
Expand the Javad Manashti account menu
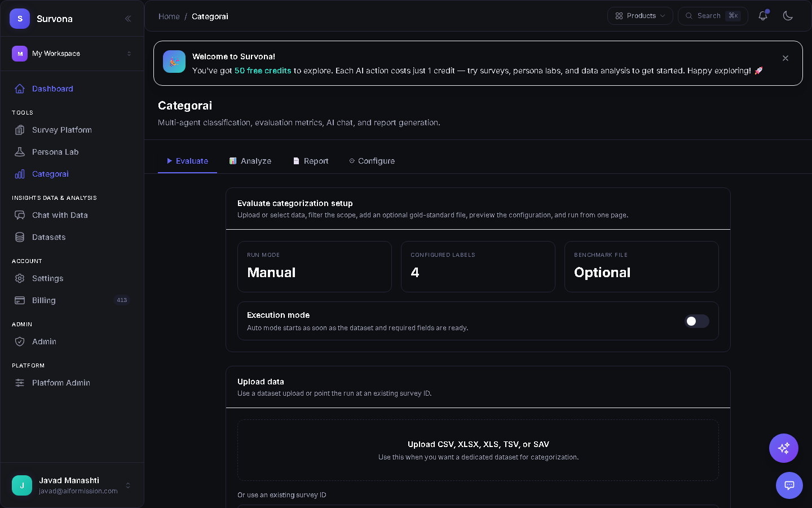[x=72, y=485]
